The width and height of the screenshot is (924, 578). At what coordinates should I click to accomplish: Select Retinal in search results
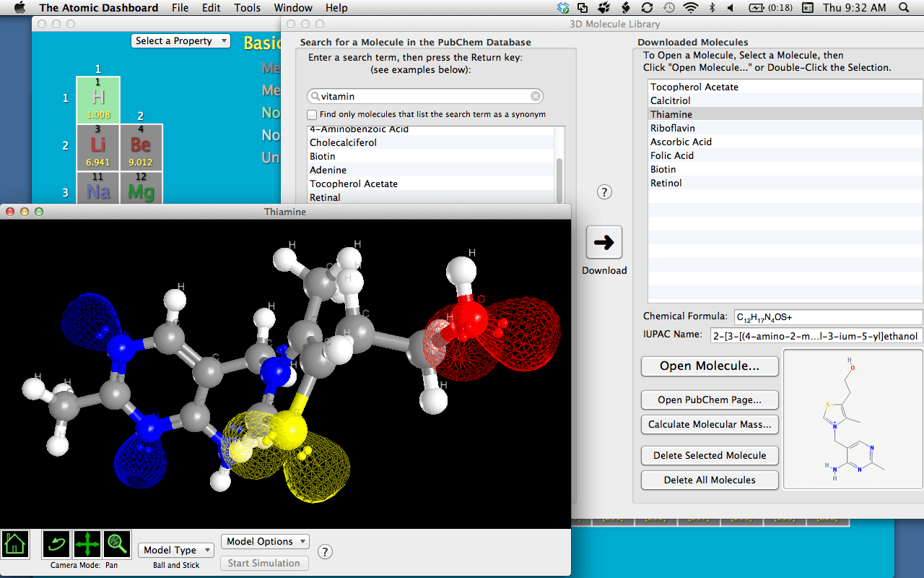pyautogui.click(x=430, y=197)
